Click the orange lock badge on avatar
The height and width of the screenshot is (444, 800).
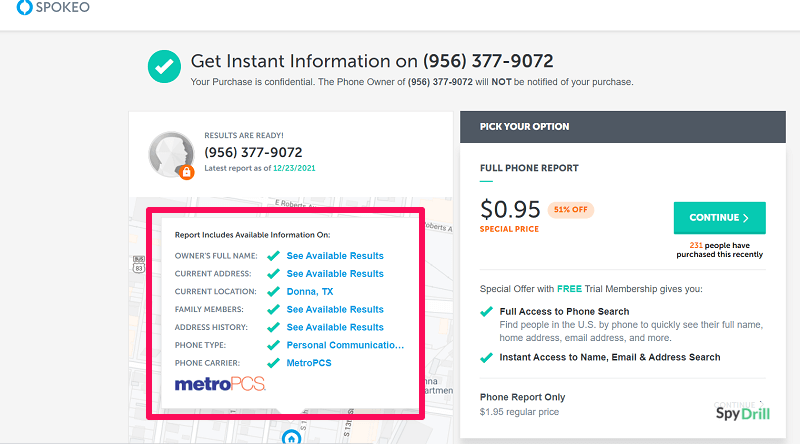[186, 172]
